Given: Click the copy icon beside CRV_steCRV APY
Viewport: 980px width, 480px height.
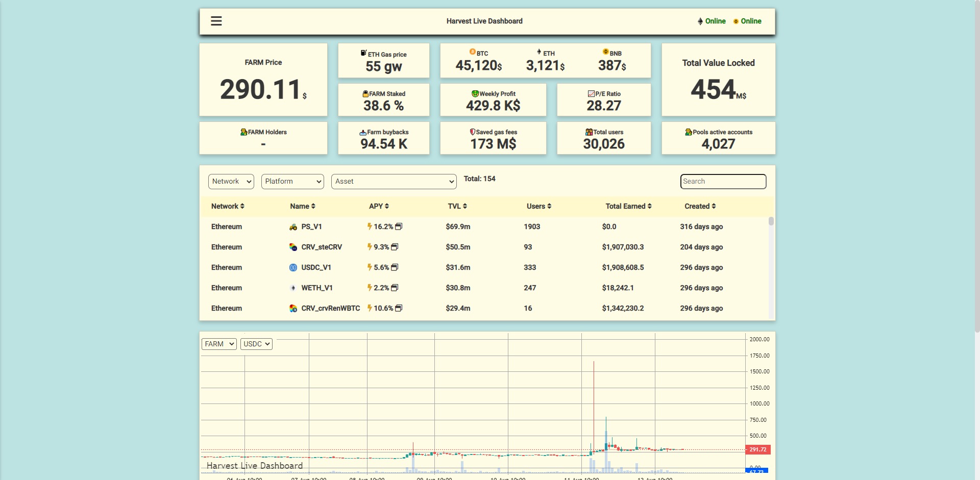Looking at the screenshot, I should (x=395, y=247).
